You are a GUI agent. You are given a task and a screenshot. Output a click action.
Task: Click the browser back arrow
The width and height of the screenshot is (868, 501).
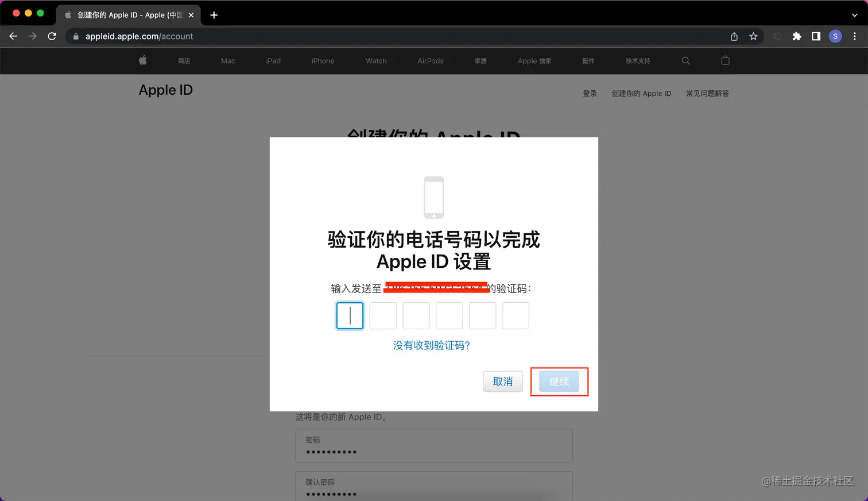(13, 36)
